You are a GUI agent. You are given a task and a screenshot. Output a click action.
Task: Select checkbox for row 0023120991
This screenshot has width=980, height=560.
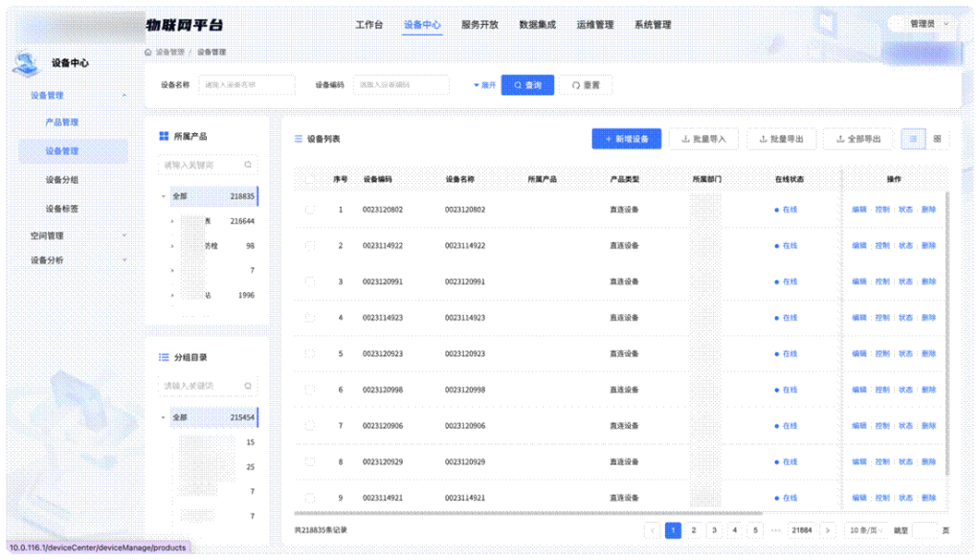(x=310, y=281)
